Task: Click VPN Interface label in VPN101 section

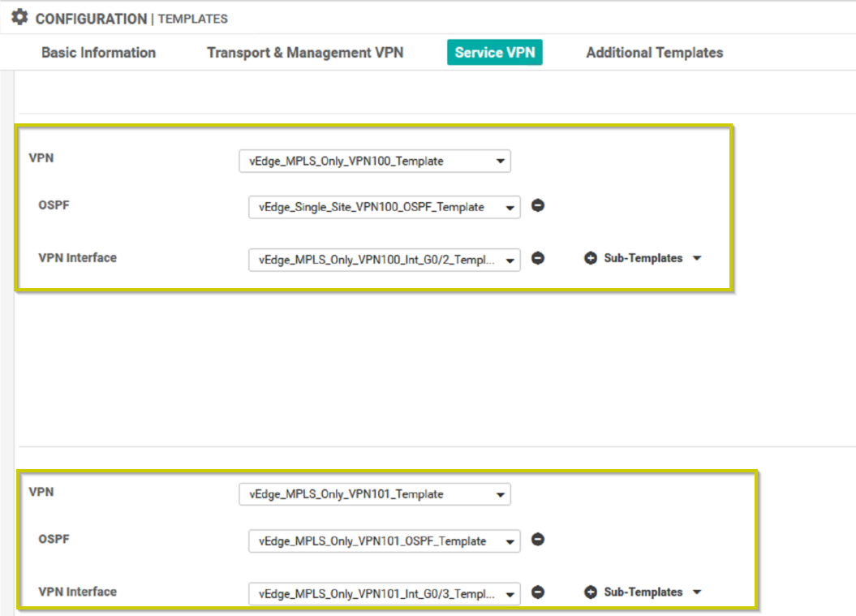Action: [x=78, y=592]
